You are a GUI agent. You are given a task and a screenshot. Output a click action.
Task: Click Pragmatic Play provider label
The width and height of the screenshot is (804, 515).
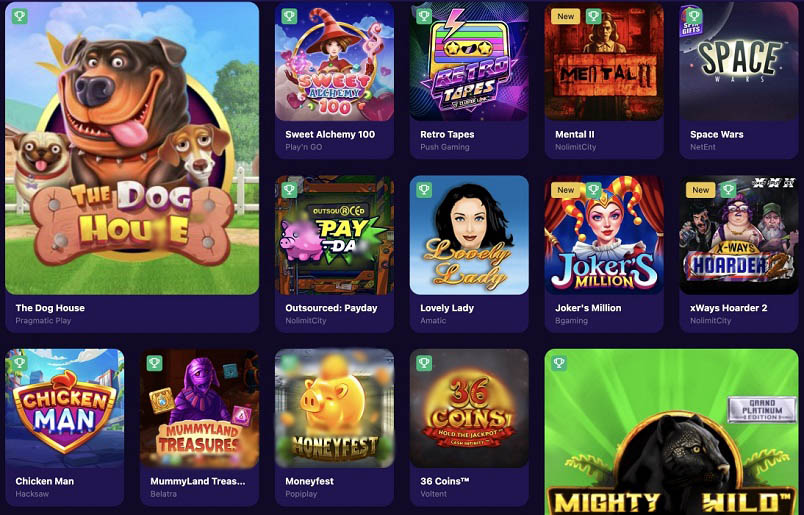coord(43,321)
